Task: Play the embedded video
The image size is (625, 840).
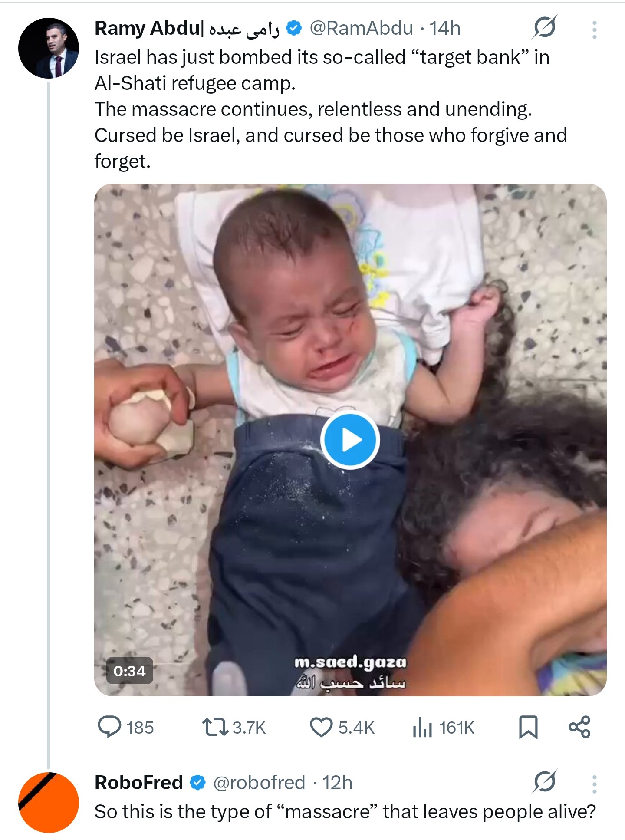Action: pos(350,440)
